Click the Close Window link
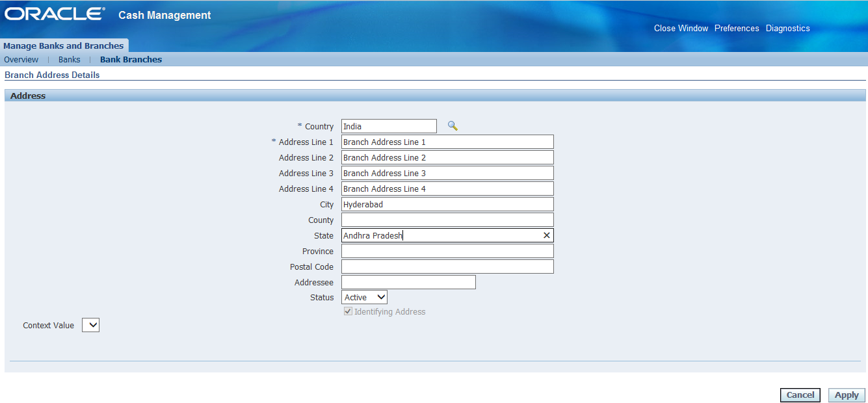Viewport: 868px width, 403px height. tap(681, 29)
